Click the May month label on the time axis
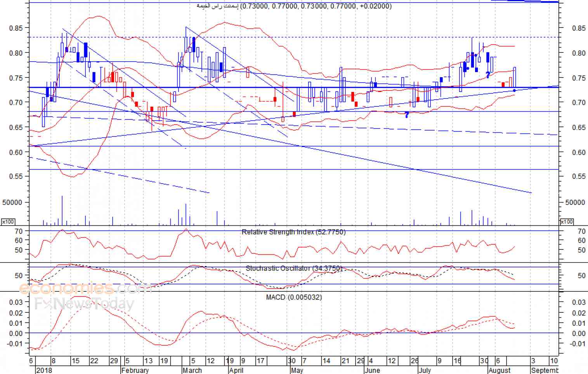Screen dimensions: 588x374 pyautogui.click(x=297, y=370)
